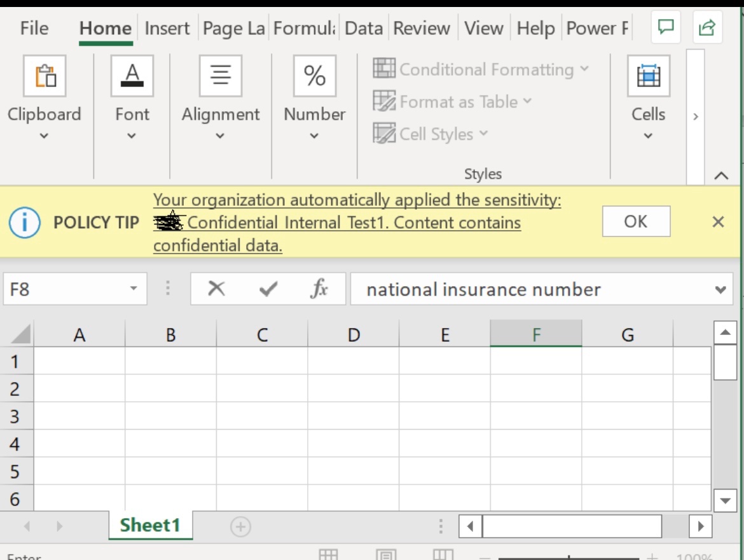Expand the Font dropdown chevron
Image resolution: width=744 pixels, height=560 pixels.
point(132,135)
